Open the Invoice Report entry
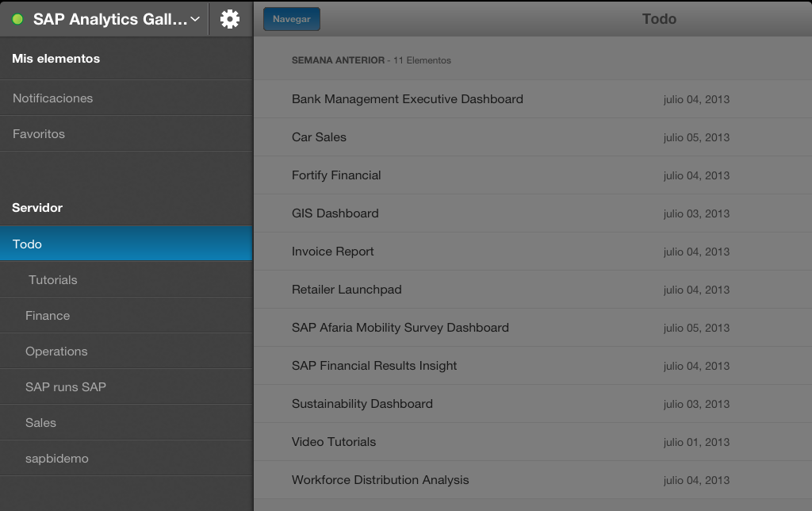Viewport: 812px width, 511px height. (x=332, y=252)
